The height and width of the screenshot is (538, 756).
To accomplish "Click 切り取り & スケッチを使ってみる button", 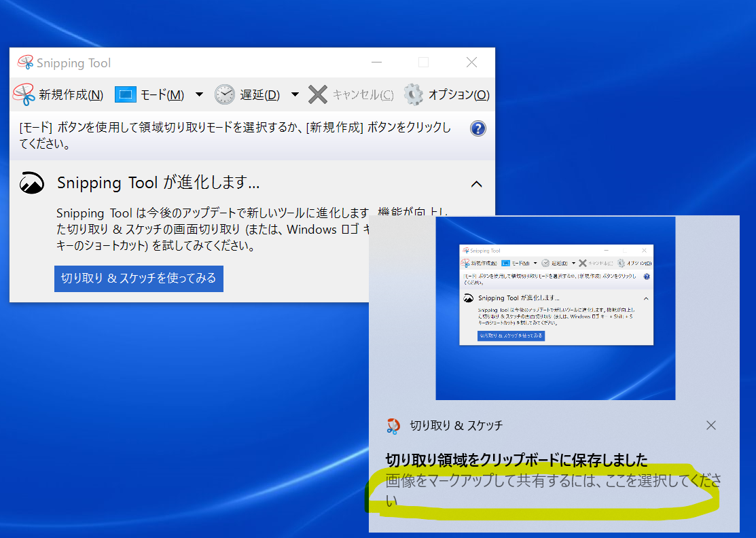I will click(139, 279).
